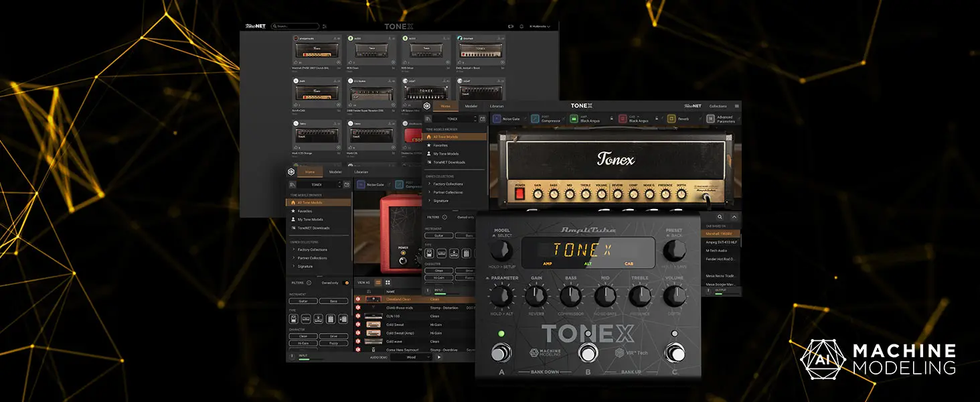Screen dimensions: 980x402
Task: Click search magnifier above cab list
Action: point(720,217)
